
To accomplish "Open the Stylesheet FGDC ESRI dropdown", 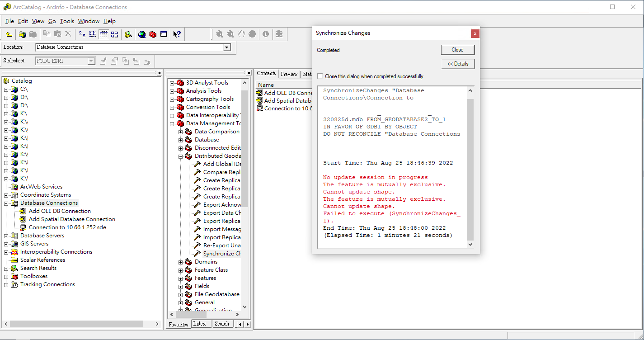I will [91, 61].
